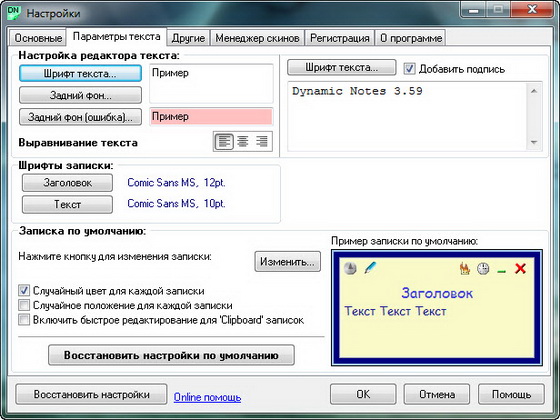Go to the Регистрация tab

point(339,38)
